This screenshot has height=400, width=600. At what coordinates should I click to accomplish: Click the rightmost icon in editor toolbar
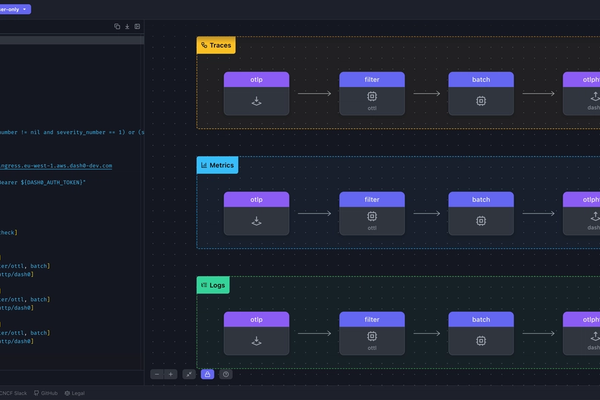click(137, 27)
